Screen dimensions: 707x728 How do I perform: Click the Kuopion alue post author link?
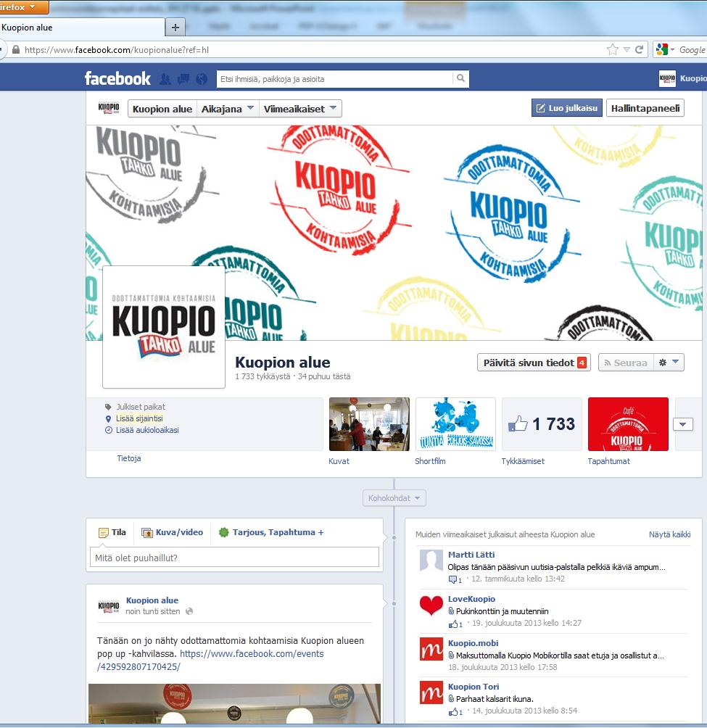pos(152,600)
